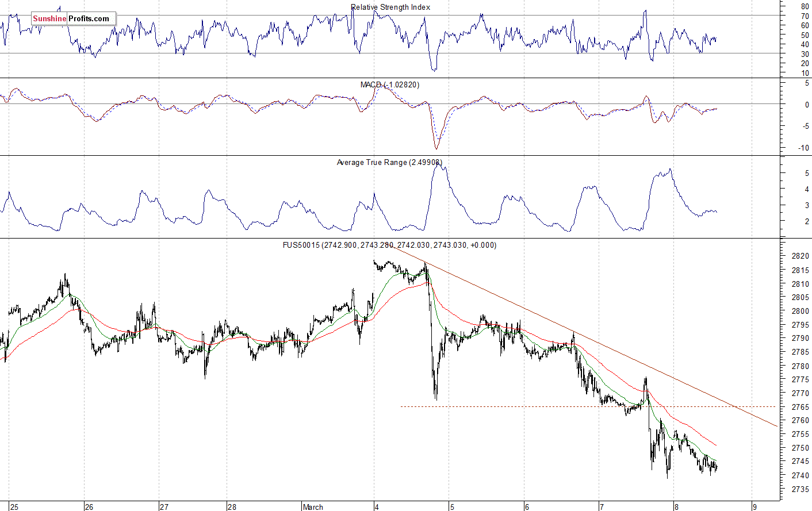Click the 2805 price axis value
Viewport: 812px width, 511px height.
(800, 297)
